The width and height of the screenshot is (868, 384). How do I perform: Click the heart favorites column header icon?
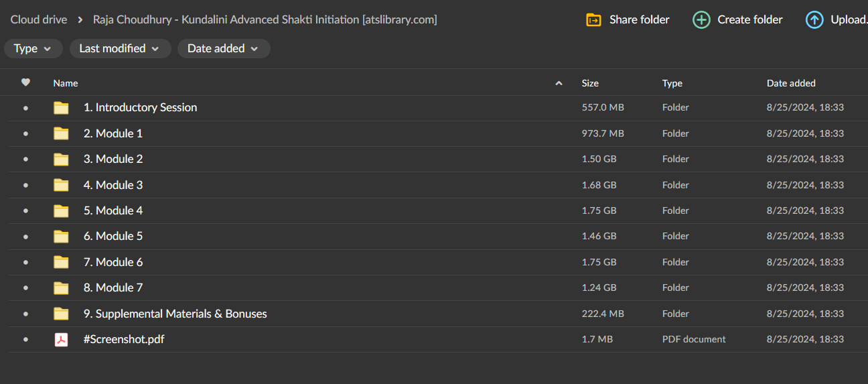[25, 82]
